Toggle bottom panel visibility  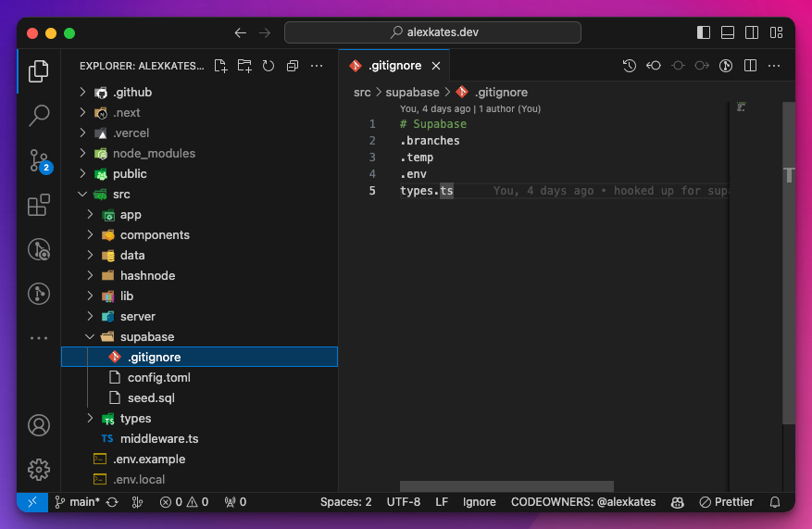(x=728, y=32)
